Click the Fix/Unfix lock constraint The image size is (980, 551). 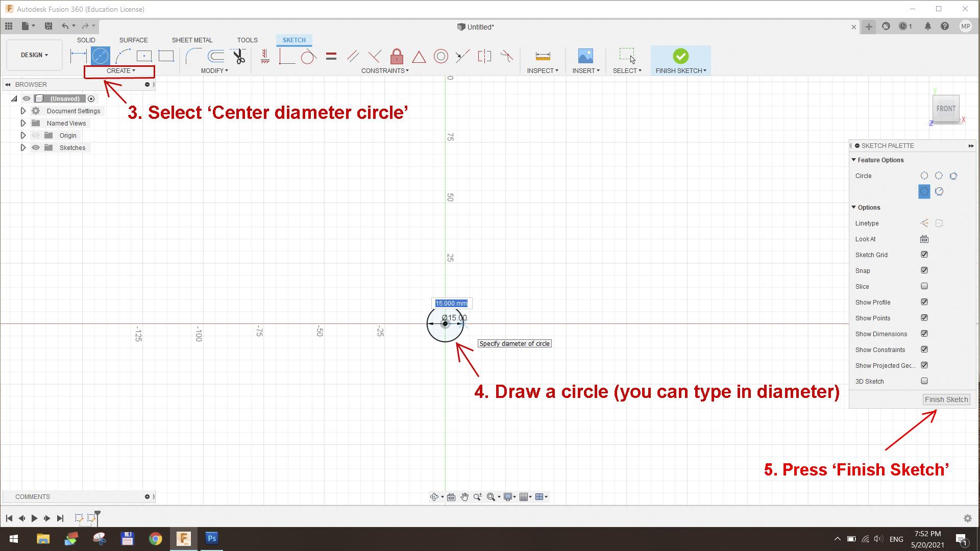(x=397, y=56)
